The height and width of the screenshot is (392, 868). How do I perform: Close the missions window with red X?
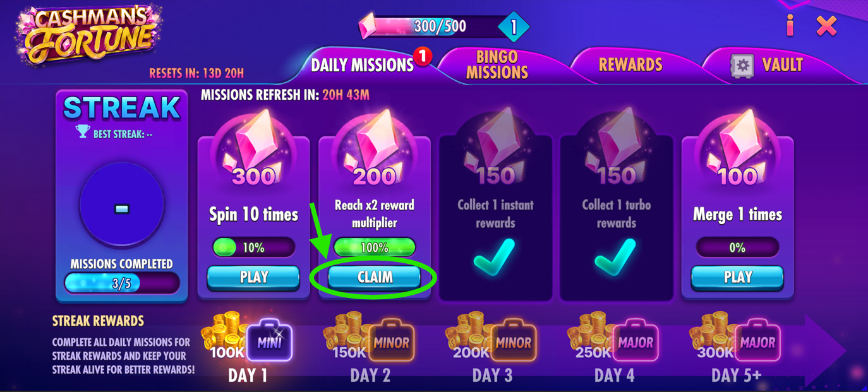pyautogui.click(x=826, y=26)
